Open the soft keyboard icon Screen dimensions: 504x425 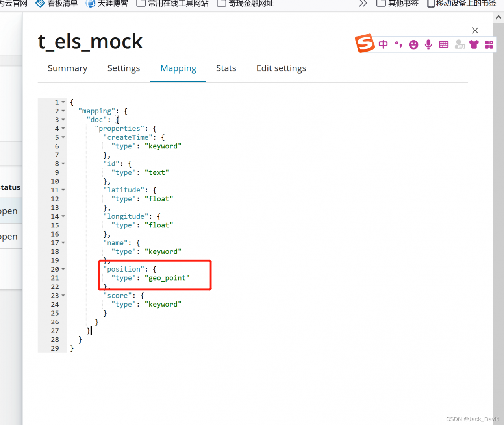444,44
